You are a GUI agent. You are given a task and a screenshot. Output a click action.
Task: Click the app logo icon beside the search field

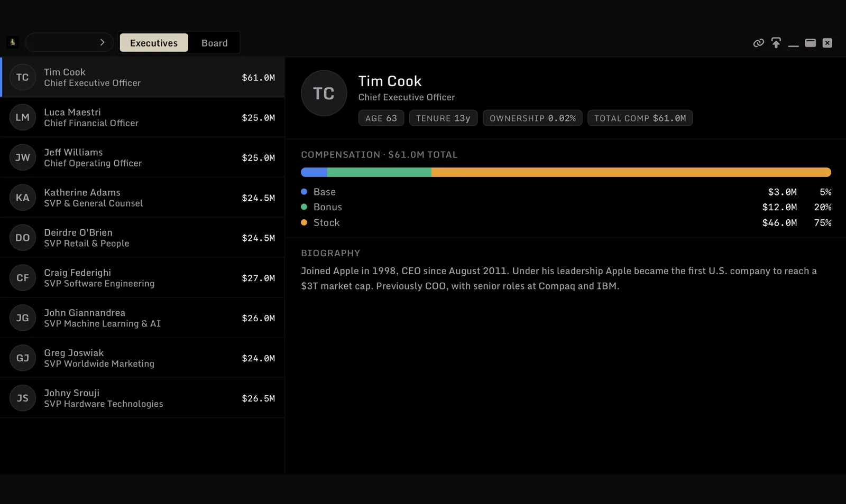pyautogui.click(x=13, y=42)
